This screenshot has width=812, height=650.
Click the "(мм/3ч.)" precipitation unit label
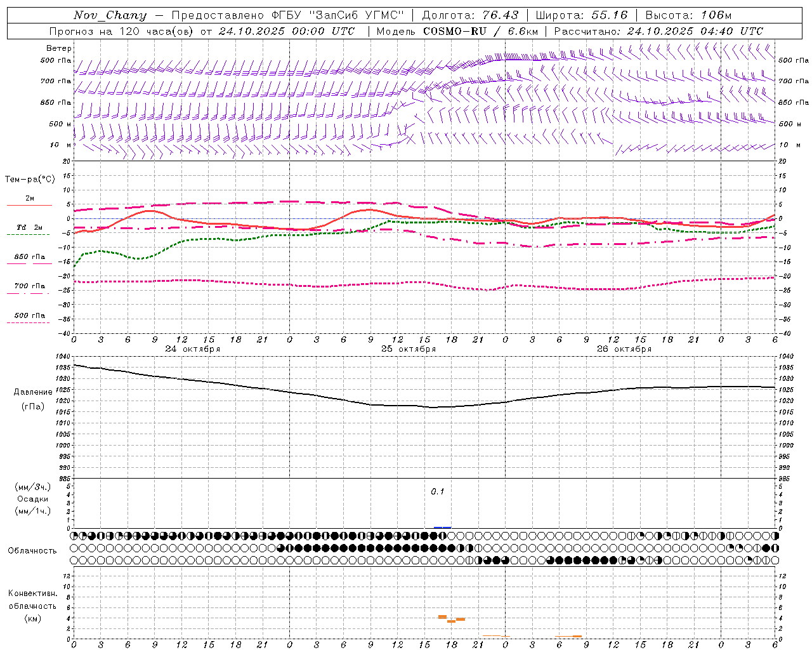pos(33,487)
